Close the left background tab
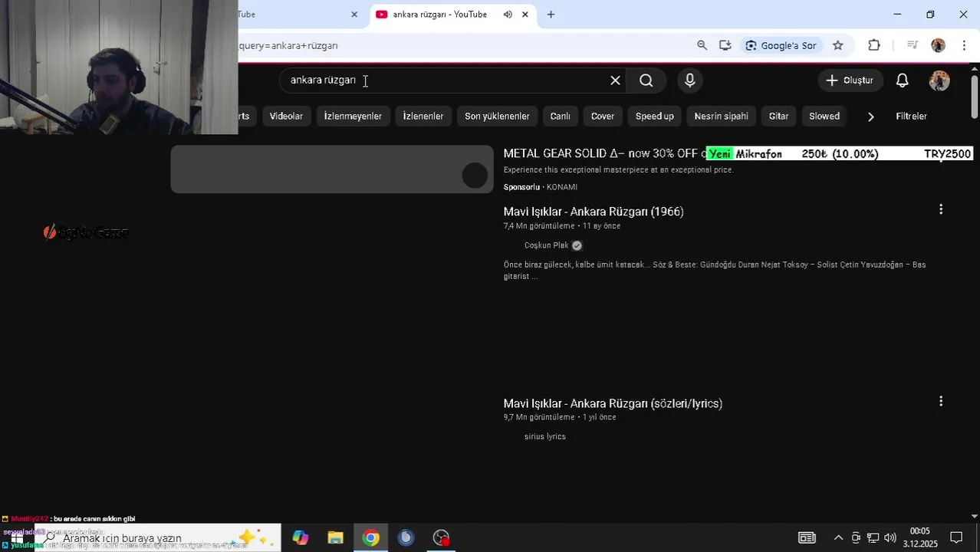 tap(354, 15)
